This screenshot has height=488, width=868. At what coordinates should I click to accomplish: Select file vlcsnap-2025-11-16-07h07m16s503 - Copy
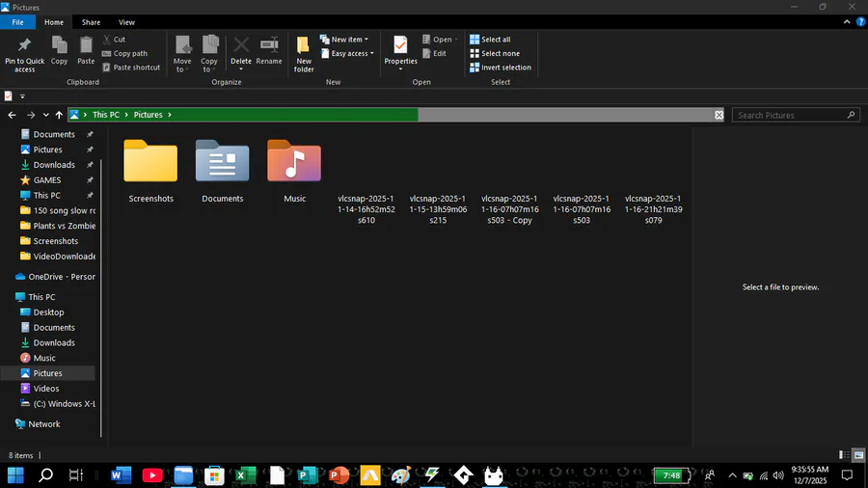(x=509, y=208)
